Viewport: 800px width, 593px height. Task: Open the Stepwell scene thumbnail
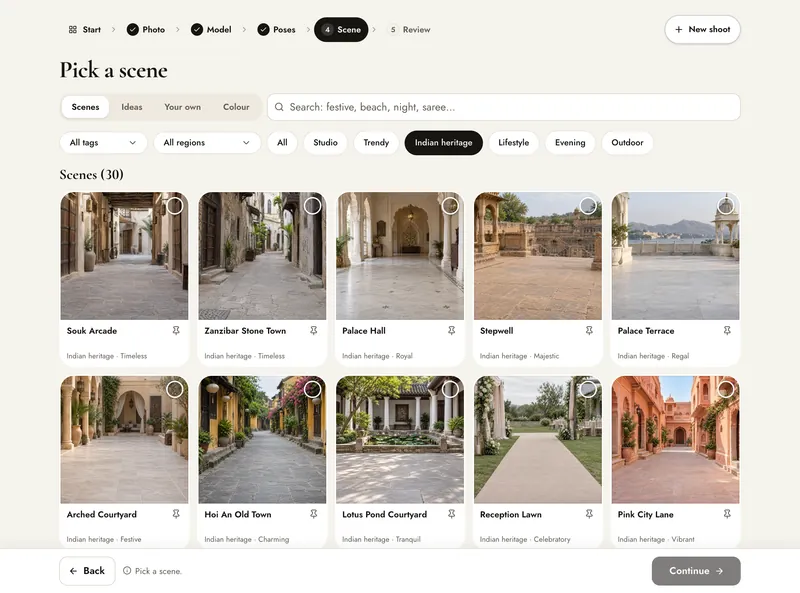tap(538, 256)
